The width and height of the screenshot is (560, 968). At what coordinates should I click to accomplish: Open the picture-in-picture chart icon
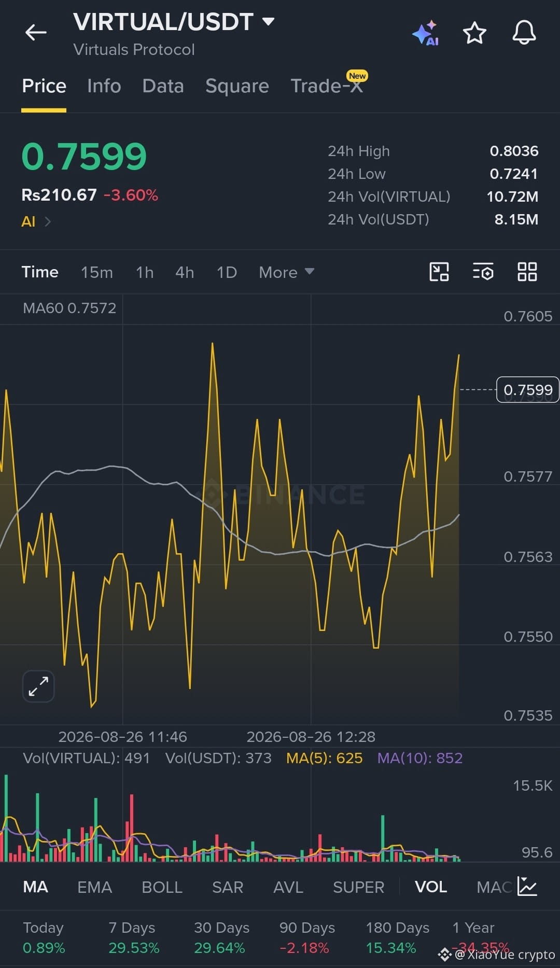click(x=439, y=272)
